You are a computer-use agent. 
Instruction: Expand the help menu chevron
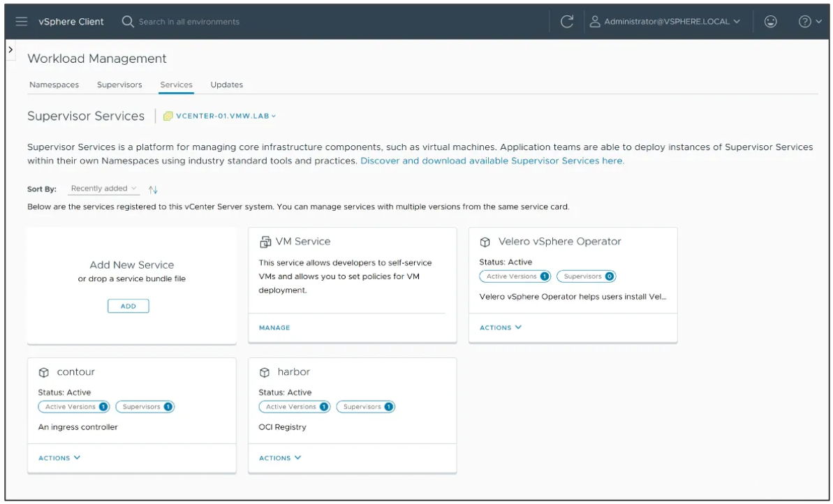[x=818, y=21]
